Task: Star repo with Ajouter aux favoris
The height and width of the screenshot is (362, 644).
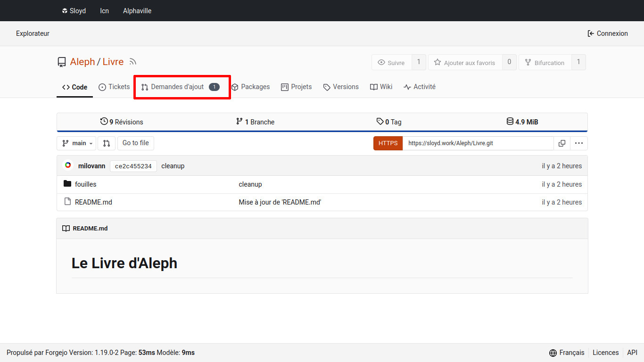Action: point(464,63)
